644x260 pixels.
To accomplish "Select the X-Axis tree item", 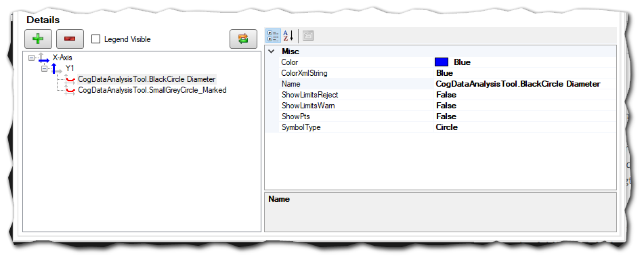I will 62,58.
